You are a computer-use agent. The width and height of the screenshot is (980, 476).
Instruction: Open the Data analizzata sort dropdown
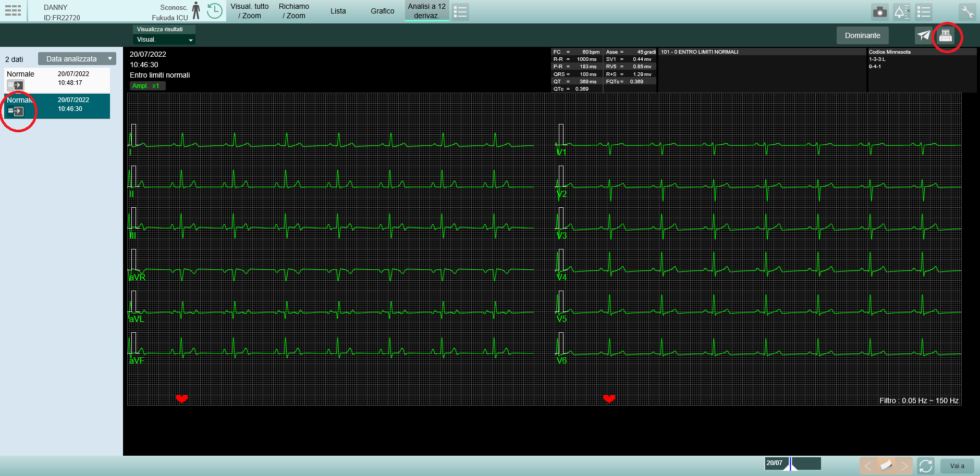(x=77, y=59)
